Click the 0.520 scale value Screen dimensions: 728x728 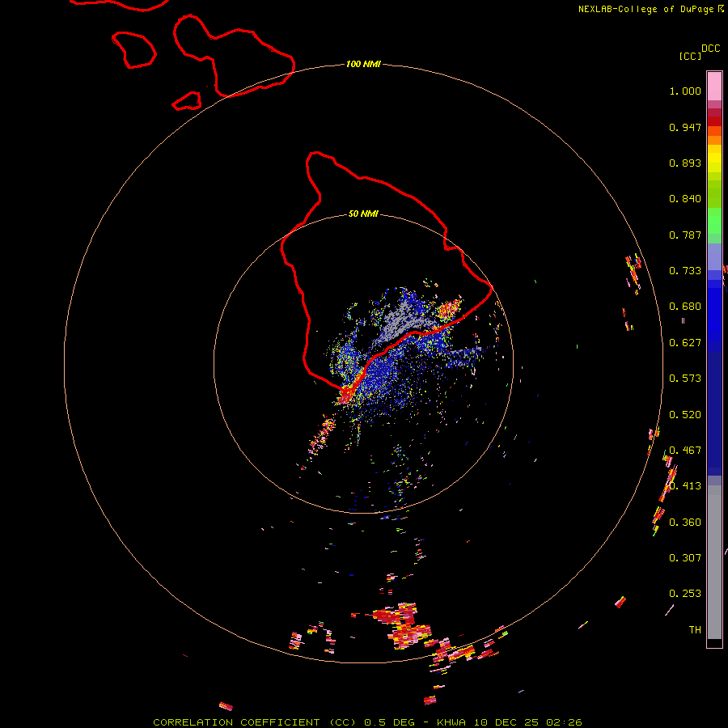[x=685, y=415]
